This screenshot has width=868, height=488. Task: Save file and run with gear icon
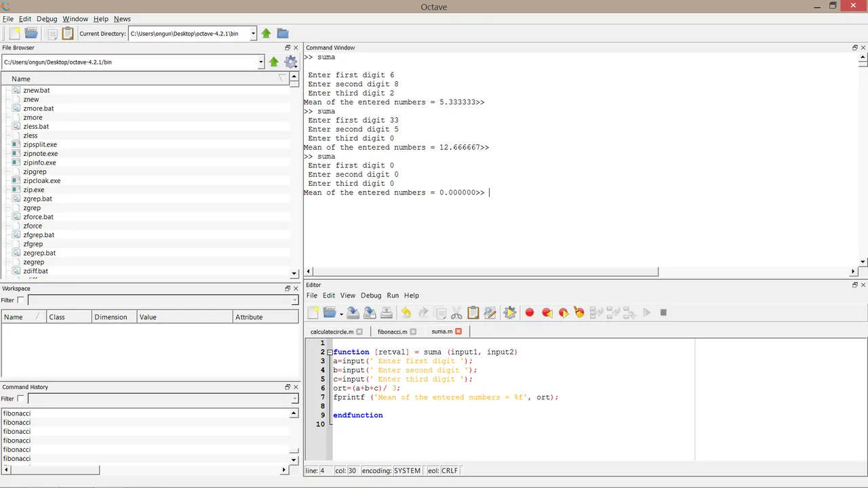coord(510,312)
